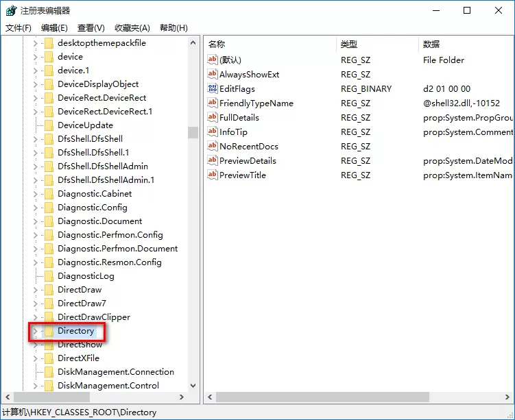Select the EditFlags value name
515x420 pixels.
click(237, 89)
